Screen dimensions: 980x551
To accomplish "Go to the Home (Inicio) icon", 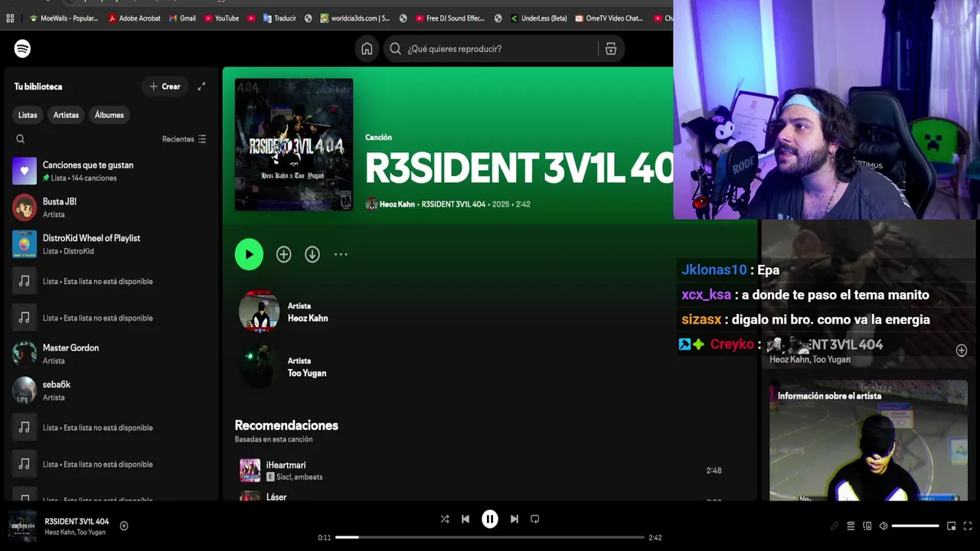I will (367, 49).
